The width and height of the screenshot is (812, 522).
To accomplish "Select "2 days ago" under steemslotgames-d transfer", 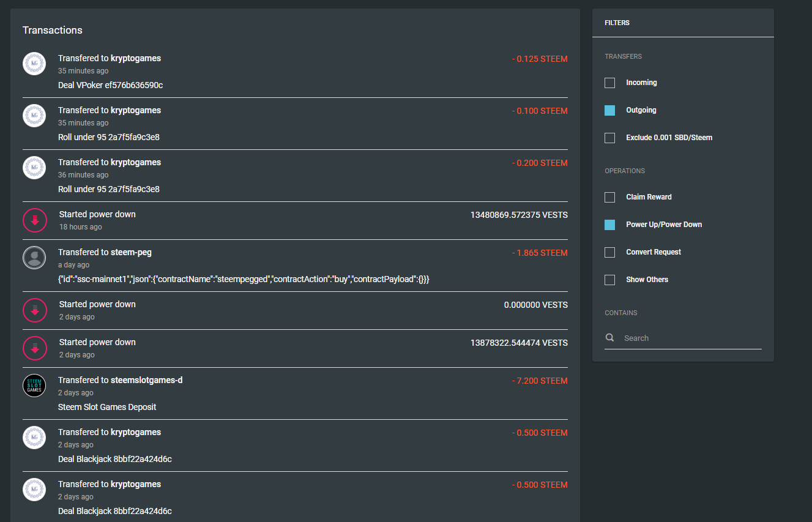I will coord(76,393).
